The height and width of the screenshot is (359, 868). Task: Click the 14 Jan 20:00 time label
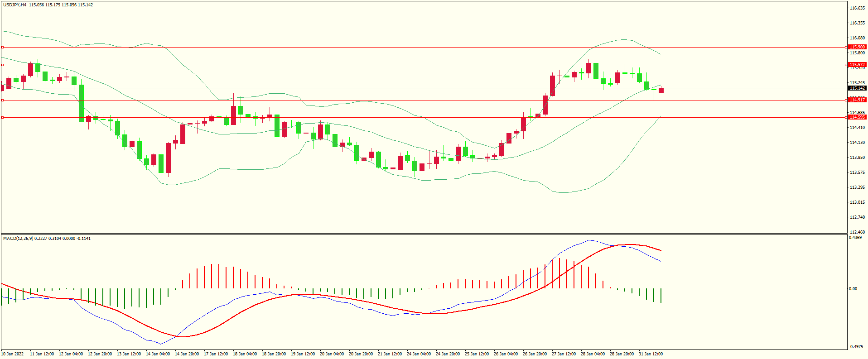(187, 354)
